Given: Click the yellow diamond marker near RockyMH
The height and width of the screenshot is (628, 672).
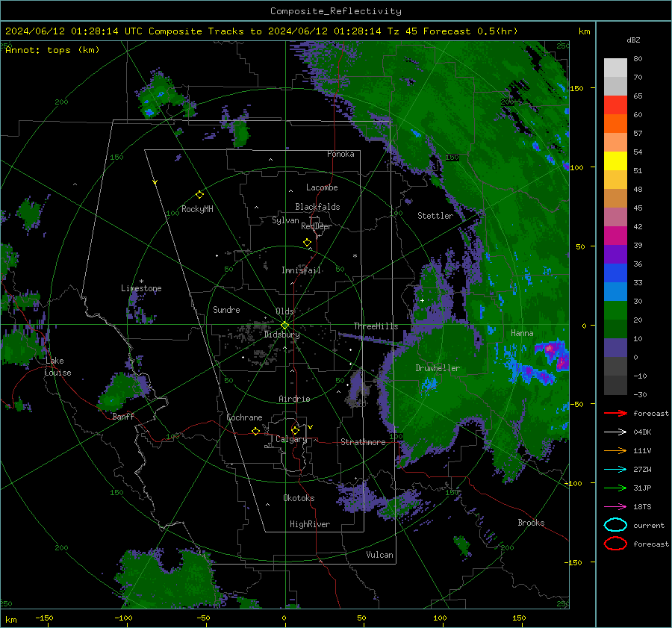Looking at the screenshot, I should click(199, 195).
